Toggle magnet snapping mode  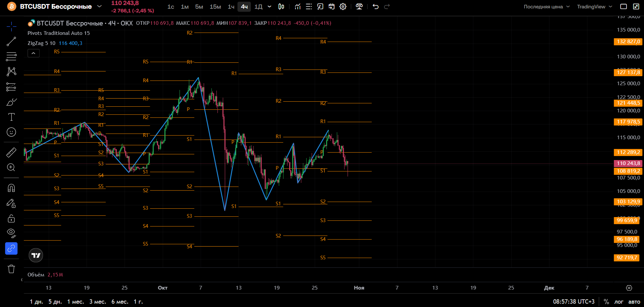pyautogui.click(x=11, y=188)
